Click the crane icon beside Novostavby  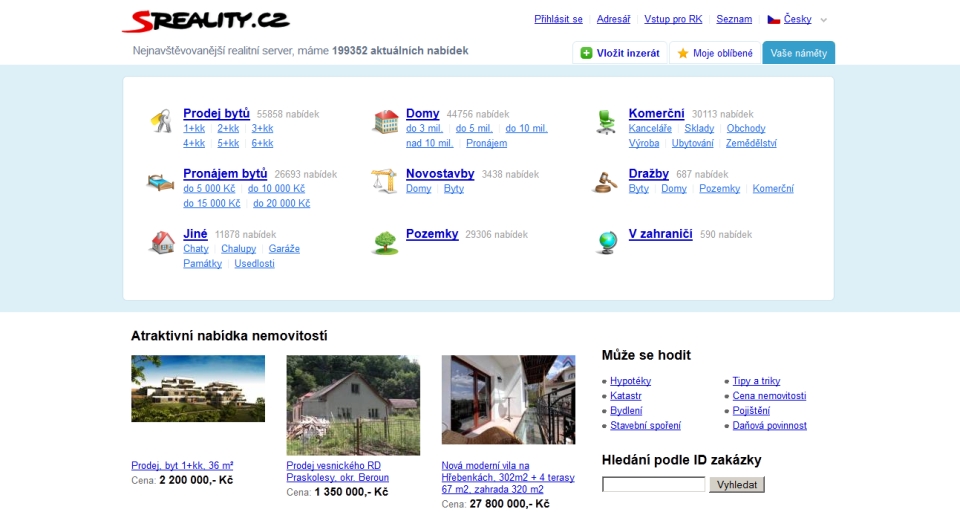point(385,181)
